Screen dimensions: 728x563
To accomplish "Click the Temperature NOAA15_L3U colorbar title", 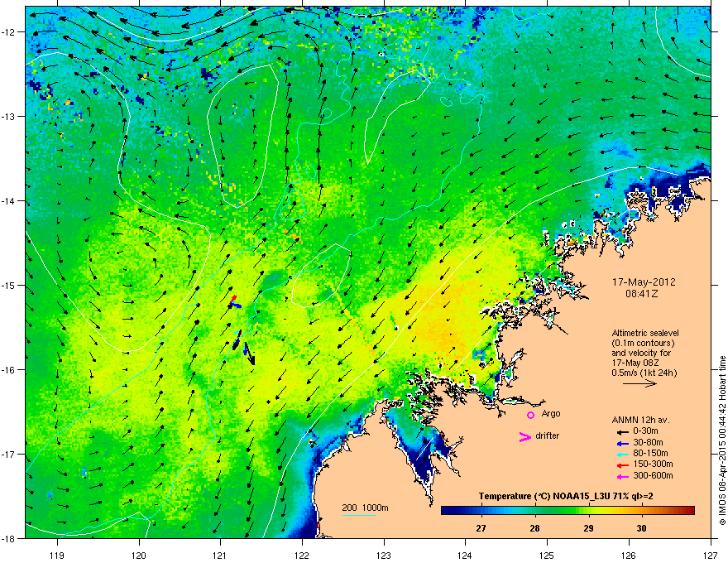I will (x=566, y=496).
